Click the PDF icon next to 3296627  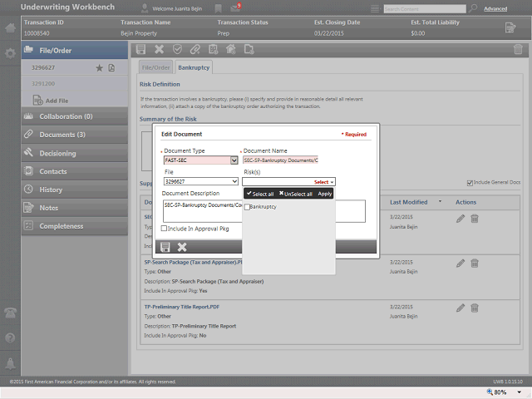click(x=111, y=68)
